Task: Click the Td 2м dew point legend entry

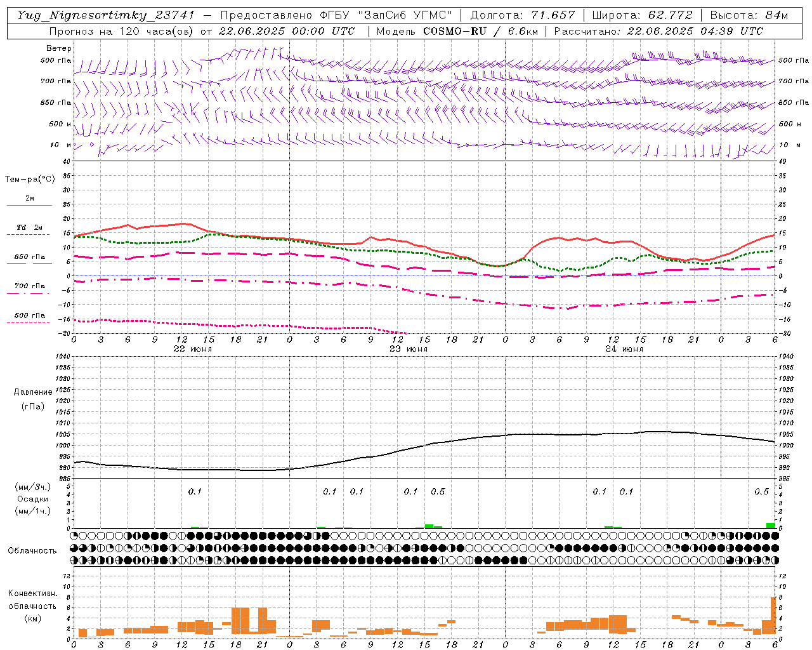Action: click(30, 227)
